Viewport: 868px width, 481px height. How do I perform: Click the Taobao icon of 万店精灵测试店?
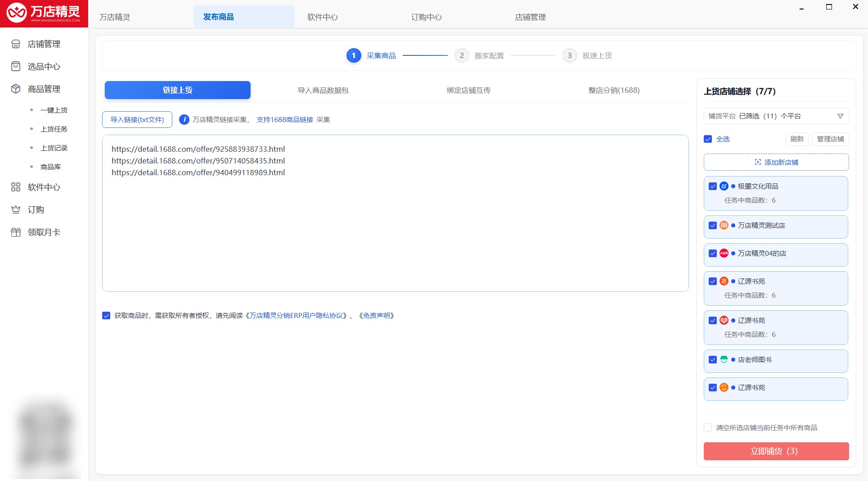pyautogui.click(x=724, y=225)
